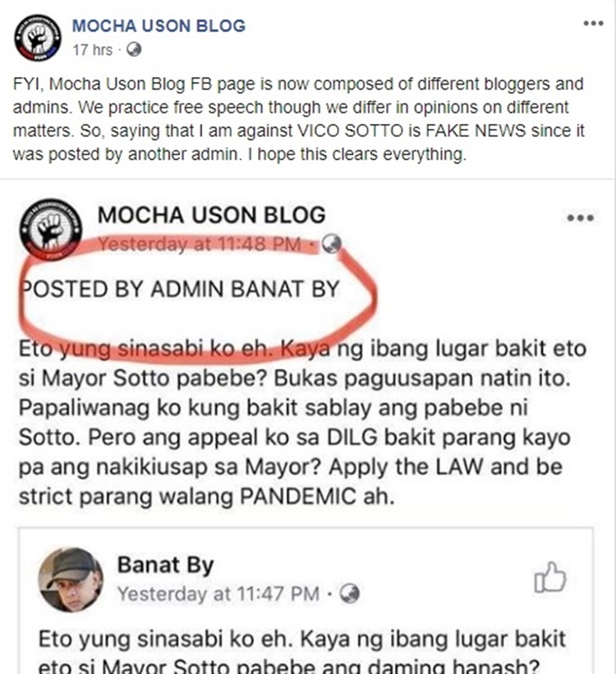Screen dimensions: 616x674
Task: Open the Banat By page name link
Action: (166, 566)
